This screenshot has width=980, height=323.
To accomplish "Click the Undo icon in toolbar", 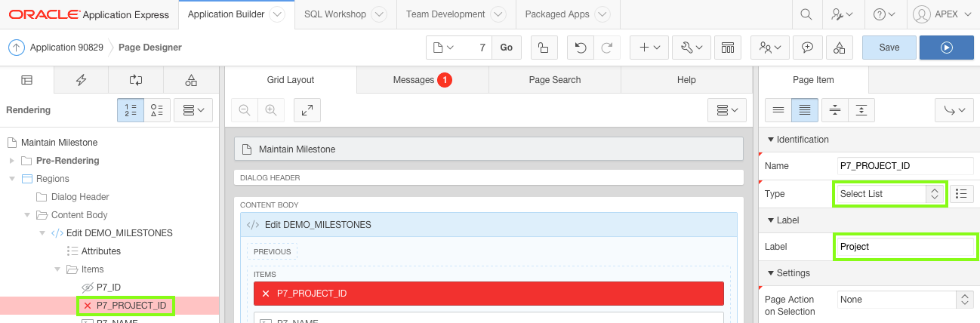I will 580,48.
